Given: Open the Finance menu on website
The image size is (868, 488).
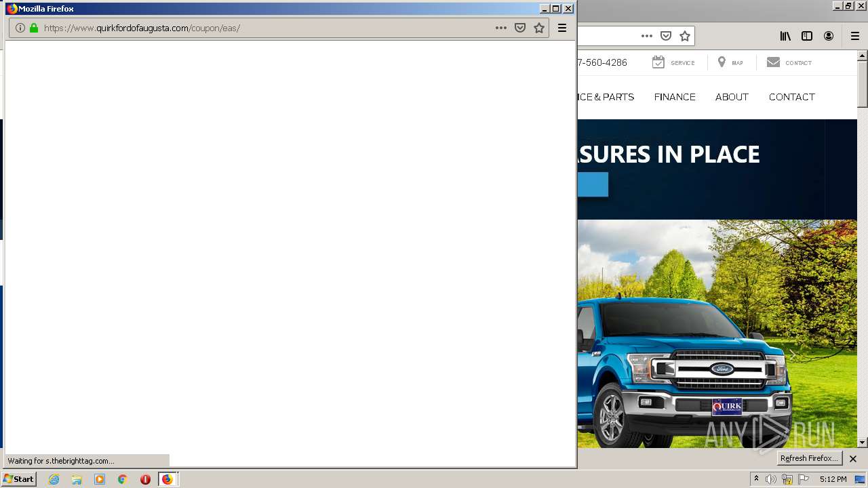Looking at the screenshot, I should coord(675,97).
